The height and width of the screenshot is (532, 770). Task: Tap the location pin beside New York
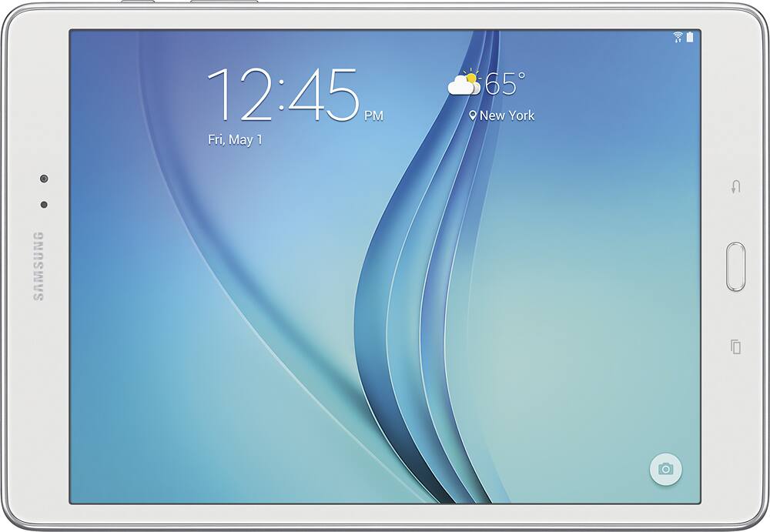pos(473,115)
